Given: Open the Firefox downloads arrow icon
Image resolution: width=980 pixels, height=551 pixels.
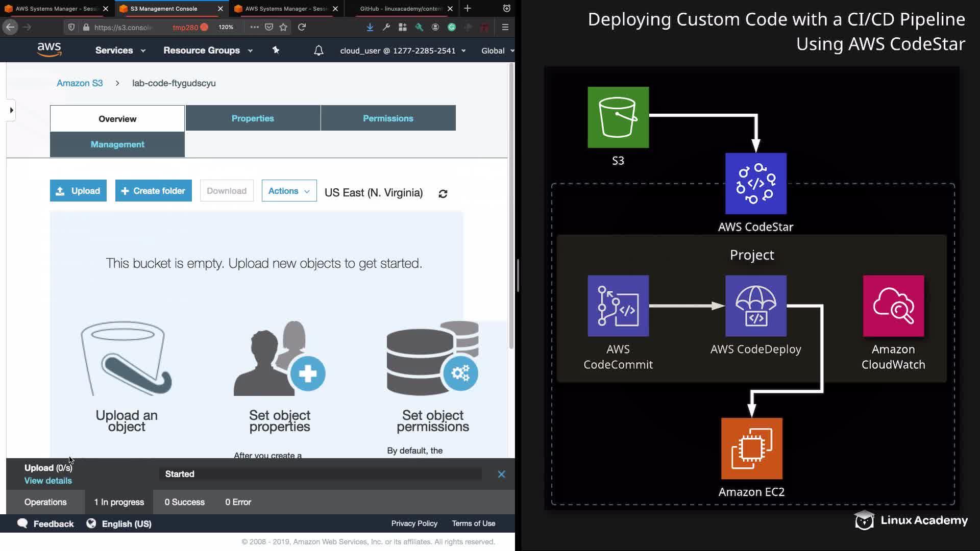Looking at the screenshot, I should 370,27.
